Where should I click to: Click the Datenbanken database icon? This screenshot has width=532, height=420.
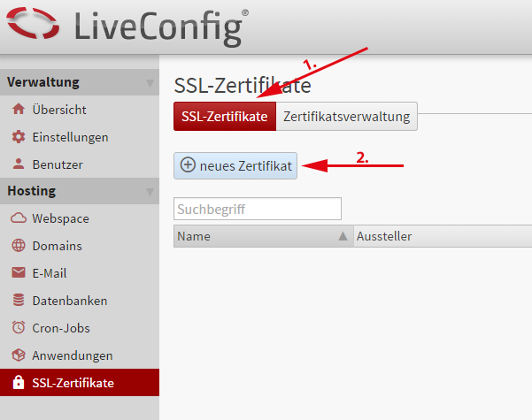[18, 301]
